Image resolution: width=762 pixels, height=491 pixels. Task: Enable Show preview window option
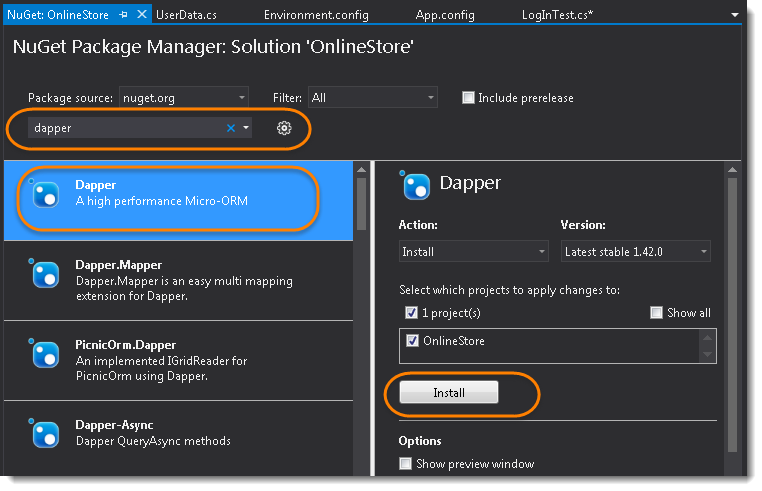405,464
